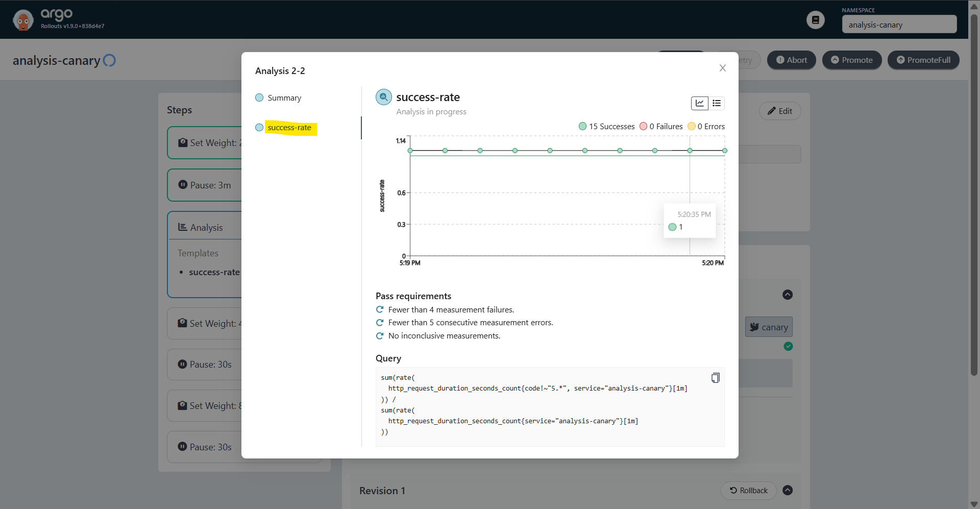Close the Analysis 2-2 dialog
980x509 pixels.
pyautogui.click(x=722, y=68)
